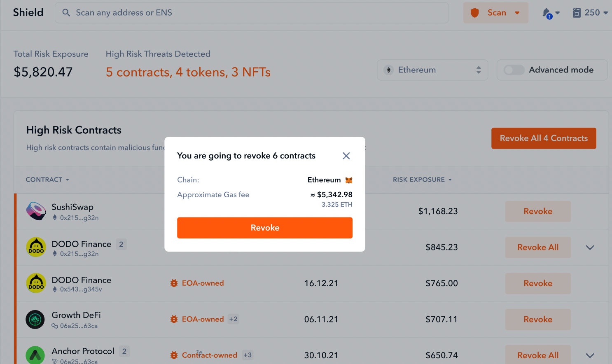Confirm with the orange Revoke button in dialog
Screen dimensions: 612x364
[265, 228]
